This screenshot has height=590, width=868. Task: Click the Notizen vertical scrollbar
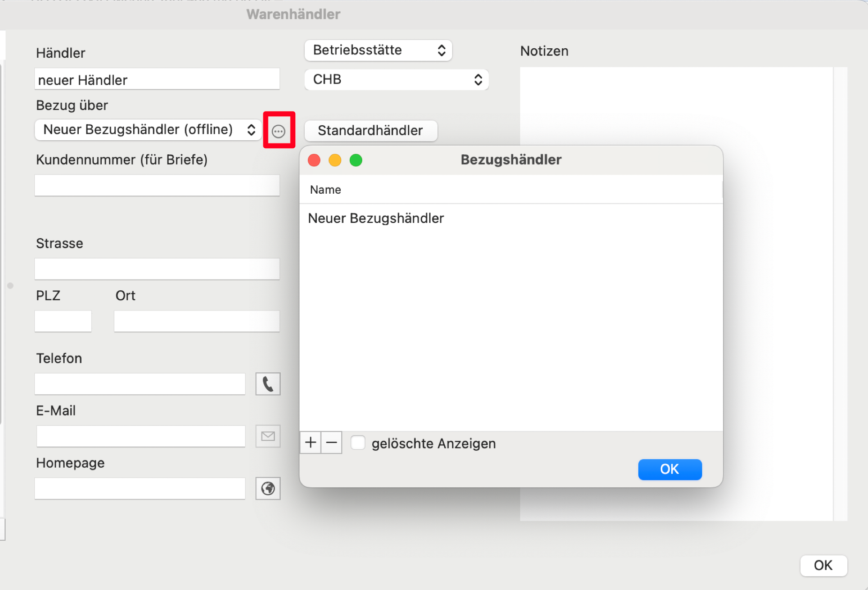click(x=840, y=294)
